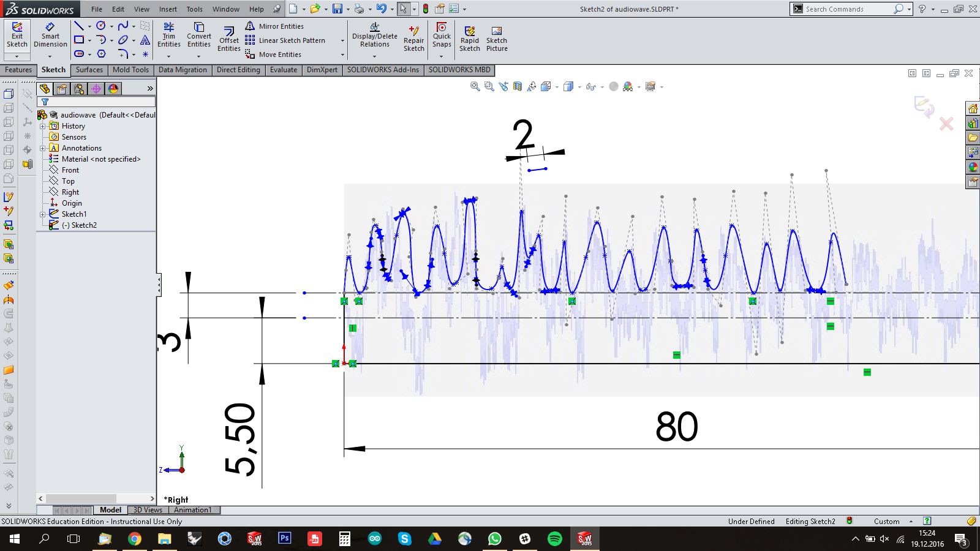The height and width of the screenshot is (551, 980).
Task: Select the Polygon sketch tool
Action: 101,54
